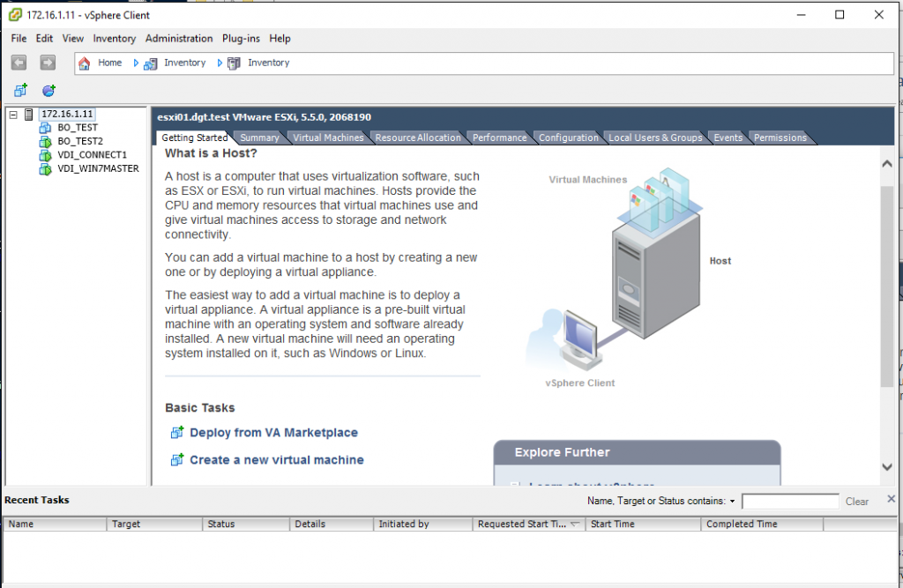Click the Deploy from VA Marketplace link
The width and height of the screenshot is (903, 588).
(x=273, y=433)
